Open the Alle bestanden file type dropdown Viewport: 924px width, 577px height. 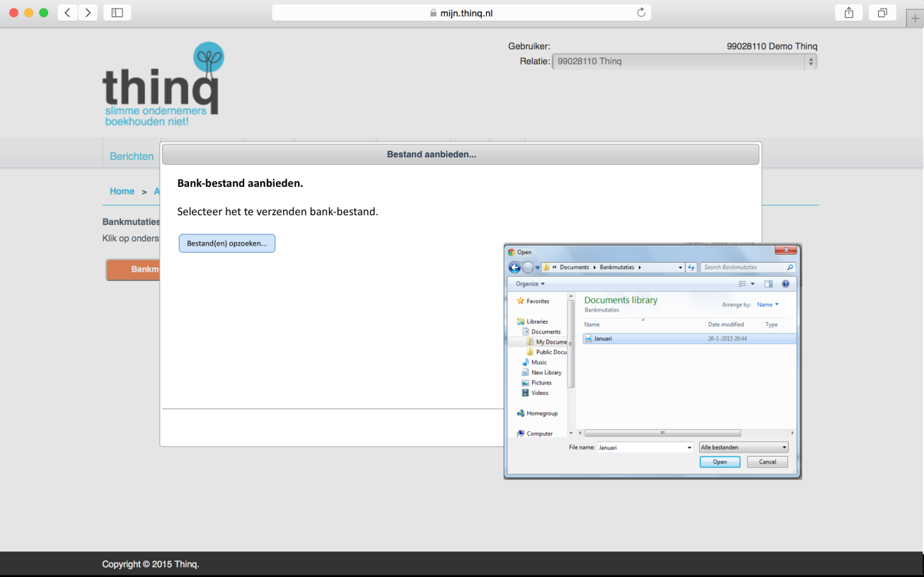click(x=744, y=447)
